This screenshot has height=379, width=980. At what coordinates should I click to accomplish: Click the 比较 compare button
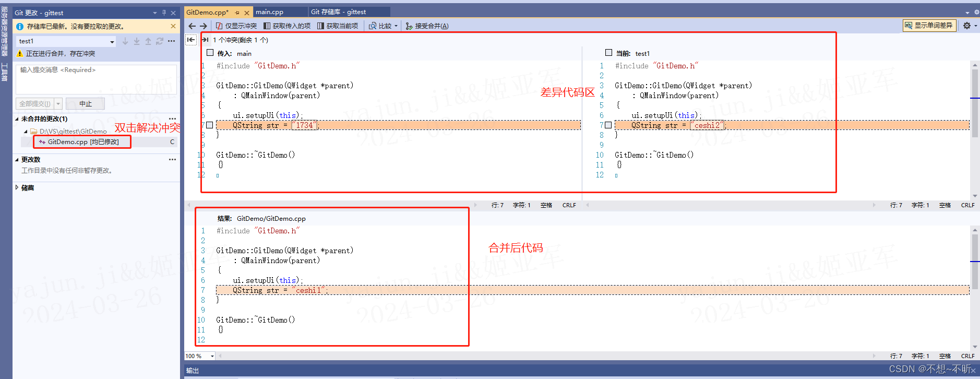coord(380,26)
